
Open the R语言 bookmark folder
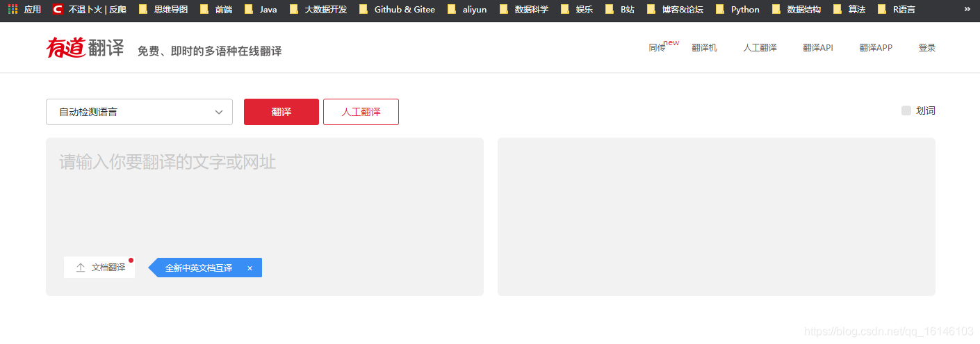click(x=897, y=10)
